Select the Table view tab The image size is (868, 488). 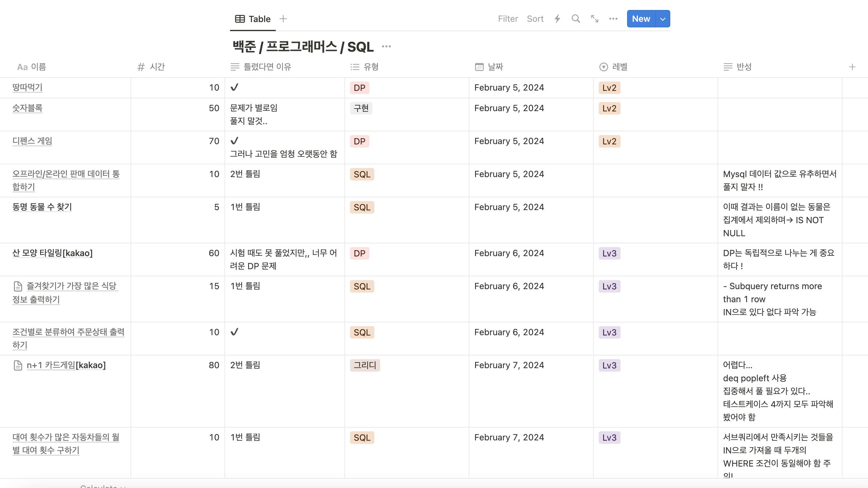(253, 19)
